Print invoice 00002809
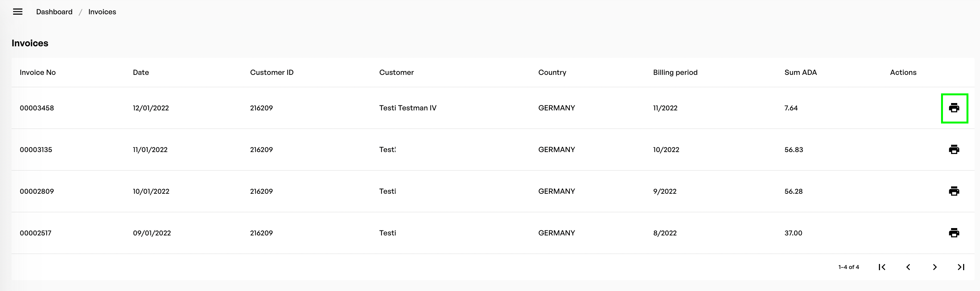 (x=954, y=191)
